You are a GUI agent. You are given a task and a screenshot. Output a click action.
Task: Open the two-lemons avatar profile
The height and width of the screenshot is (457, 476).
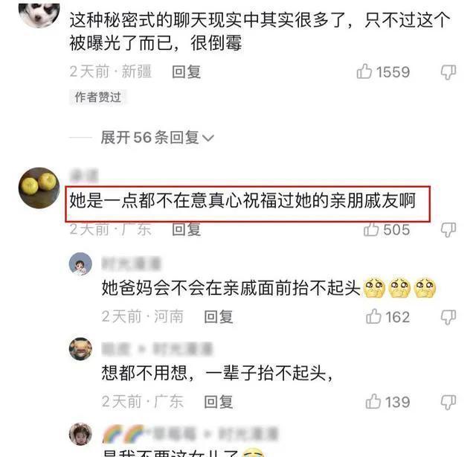39,188
